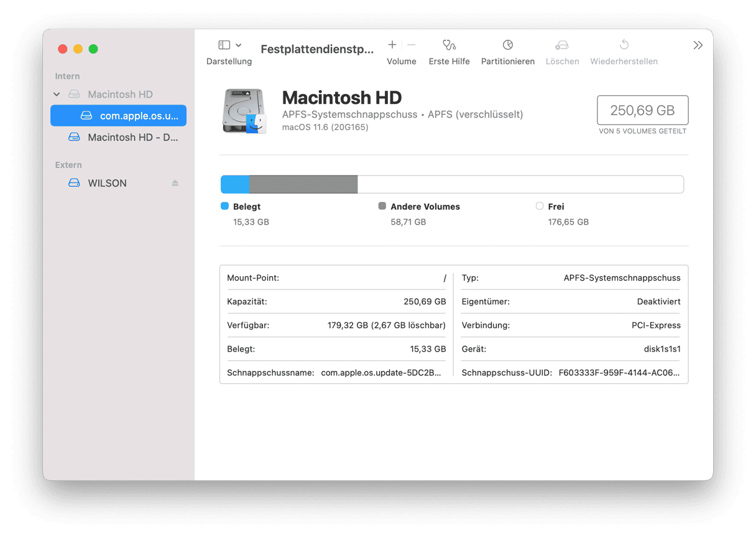Image resolution: width=756 pixels, height=537 pixels.
Task: Click the Mount-Point row label
Action: (x=253, y=278)
